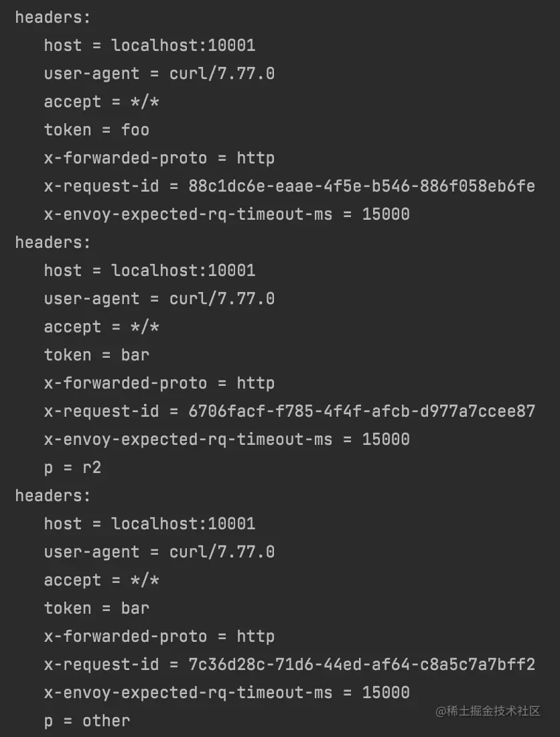Viewport: 560px width, 737px height.
Task: Click the second 'headers:' label
Action: [53, 243]
